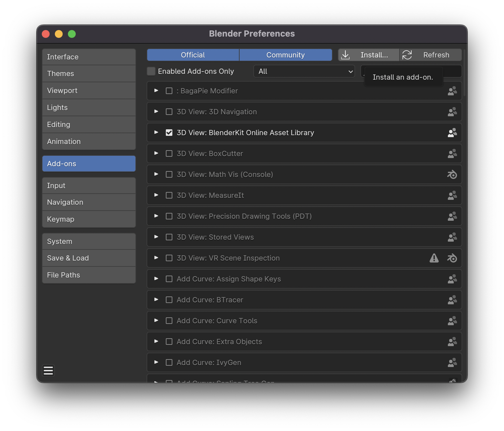Click community icon on IvyGen row
The width and height of the screenshot is (504, 431).
pos(452,363)
